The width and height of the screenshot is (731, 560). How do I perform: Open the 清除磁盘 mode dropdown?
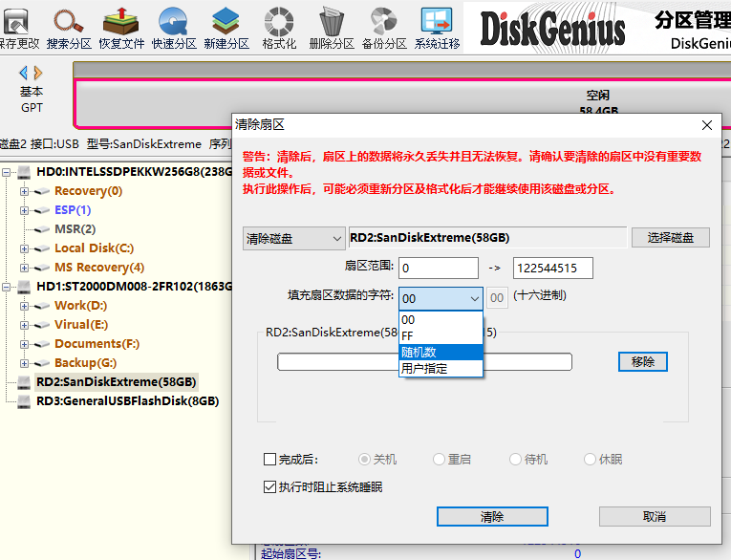293,238
